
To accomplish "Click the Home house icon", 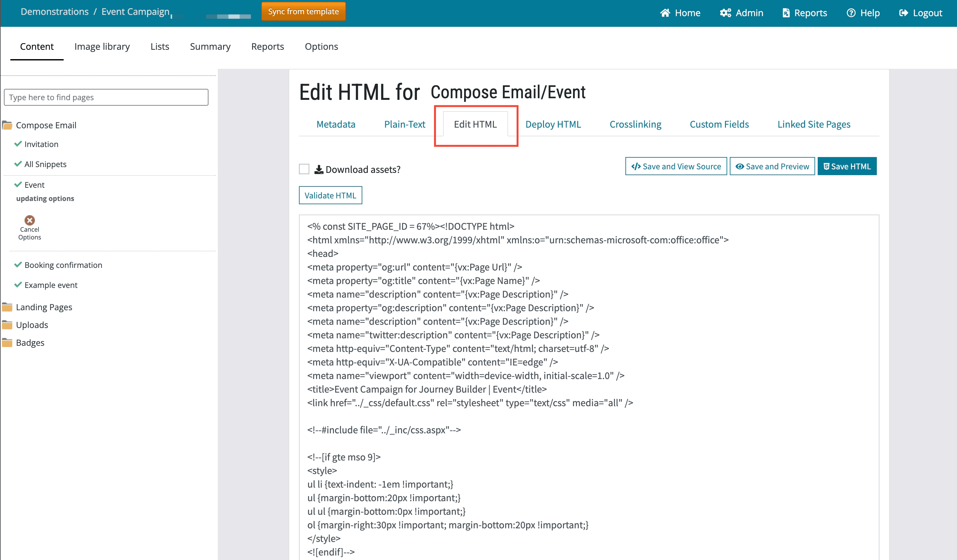I will (x=665, y=13).
